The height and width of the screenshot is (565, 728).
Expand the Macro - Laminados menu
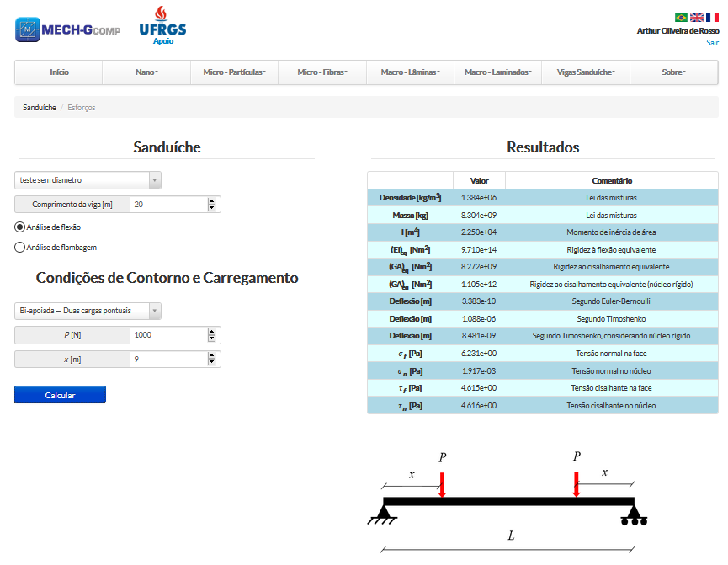[497, 72]
